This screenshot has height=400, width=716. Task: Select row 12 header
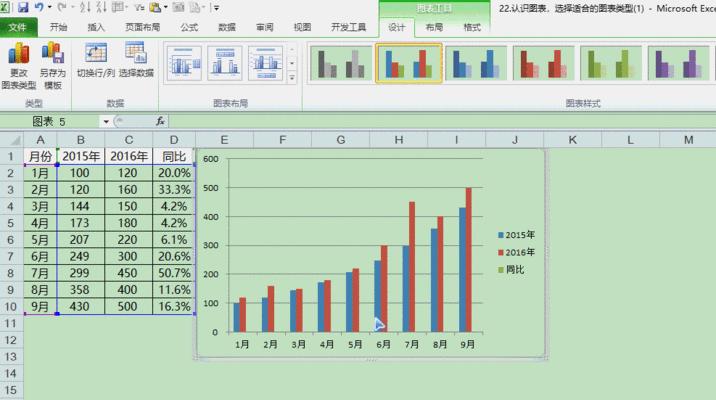pos(11,340)
